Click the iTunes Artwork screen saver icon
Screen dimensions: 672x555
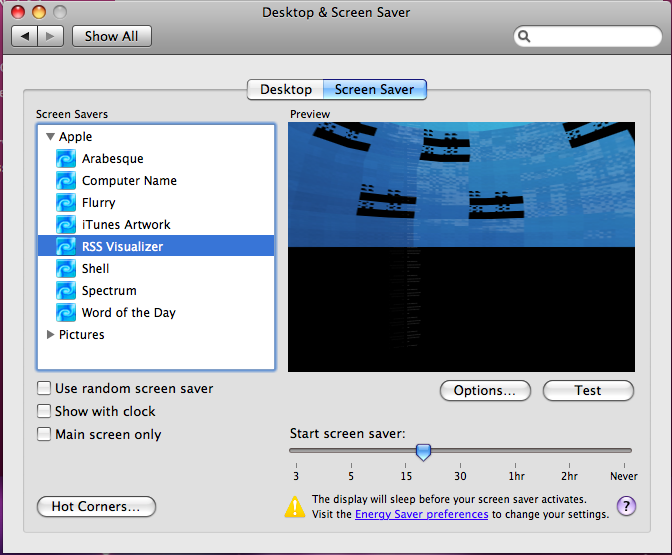pyautogui.click(x=66, y=225)
